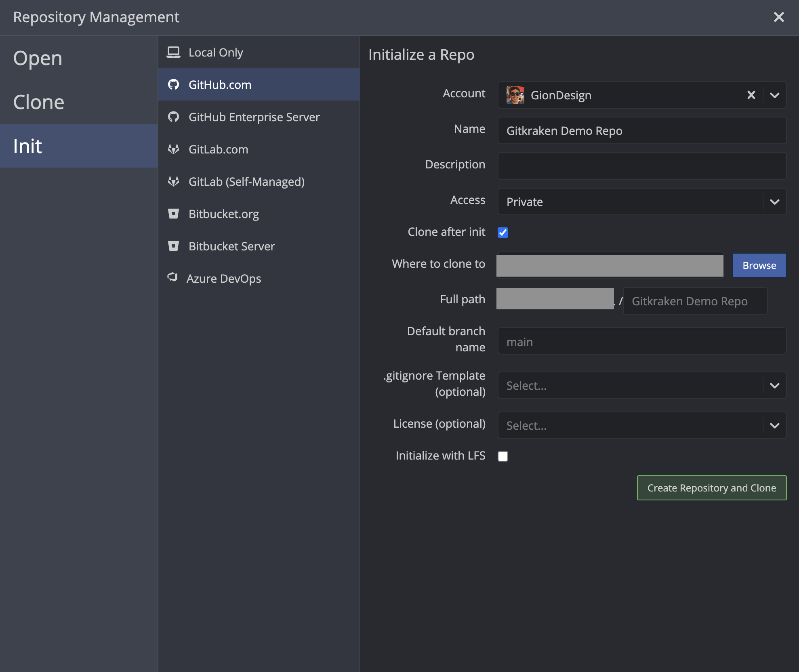Uncheck the Clone after init checkbox
Viewport: 799px width, 672px height.
(503, 233)
